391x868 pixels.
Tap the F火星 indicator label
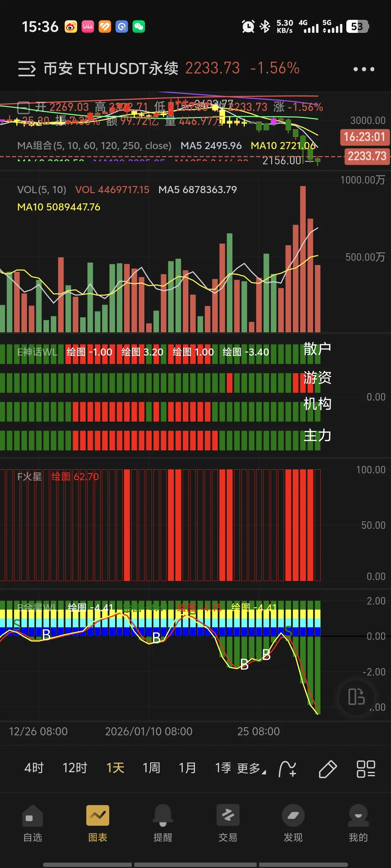29,477
